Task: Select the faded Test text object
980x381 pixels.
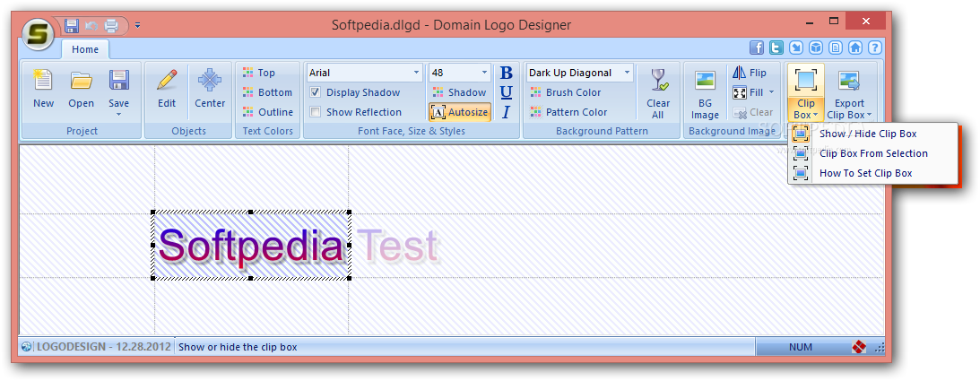Action: tap(397, 246)
